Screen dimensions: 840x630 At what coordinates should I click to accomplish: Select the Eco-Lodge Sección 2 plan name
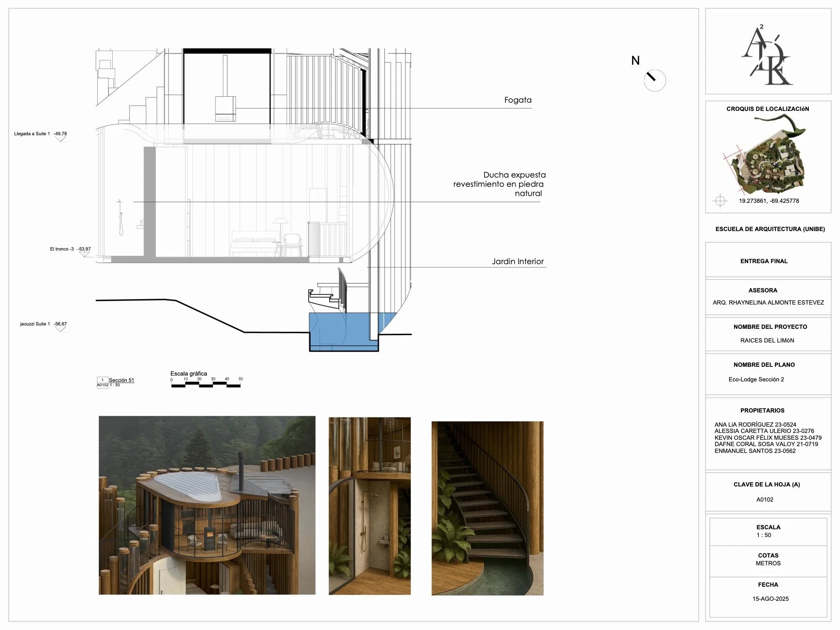click(x=756, y=379)
